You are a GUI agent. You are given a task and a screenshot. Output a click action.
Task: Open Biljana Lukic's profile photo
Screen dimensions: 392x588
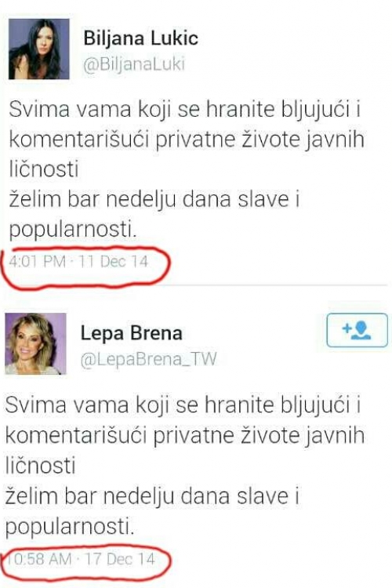click(39, 49)
